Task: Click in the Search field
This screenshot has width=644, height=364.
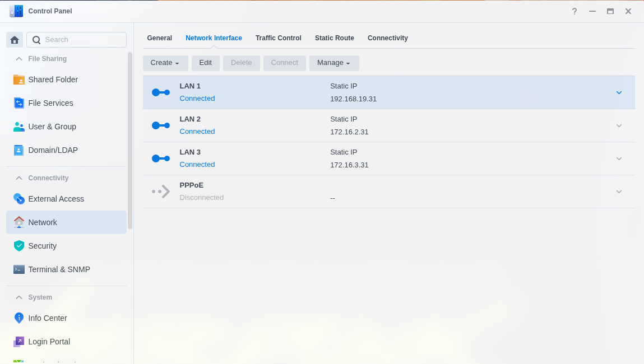Action: click(76, 40)
